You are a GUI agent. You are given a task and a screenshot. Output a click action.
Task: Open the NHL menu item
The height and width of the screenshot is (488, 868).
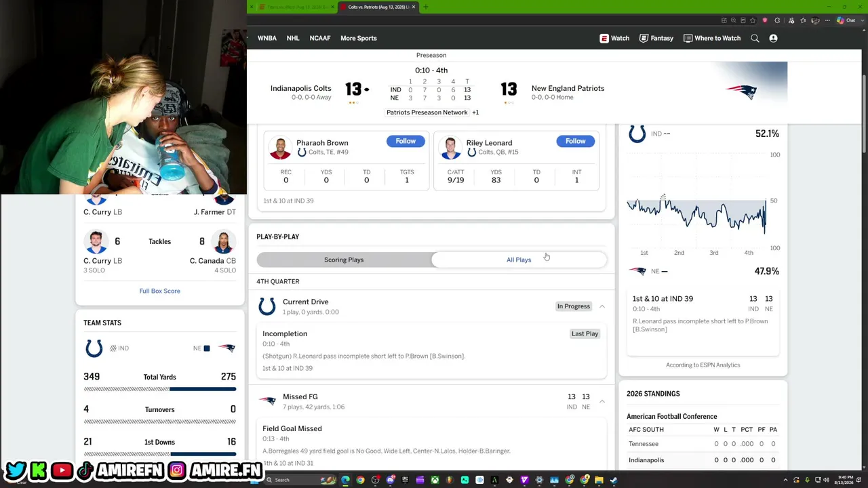coord(293,39)
